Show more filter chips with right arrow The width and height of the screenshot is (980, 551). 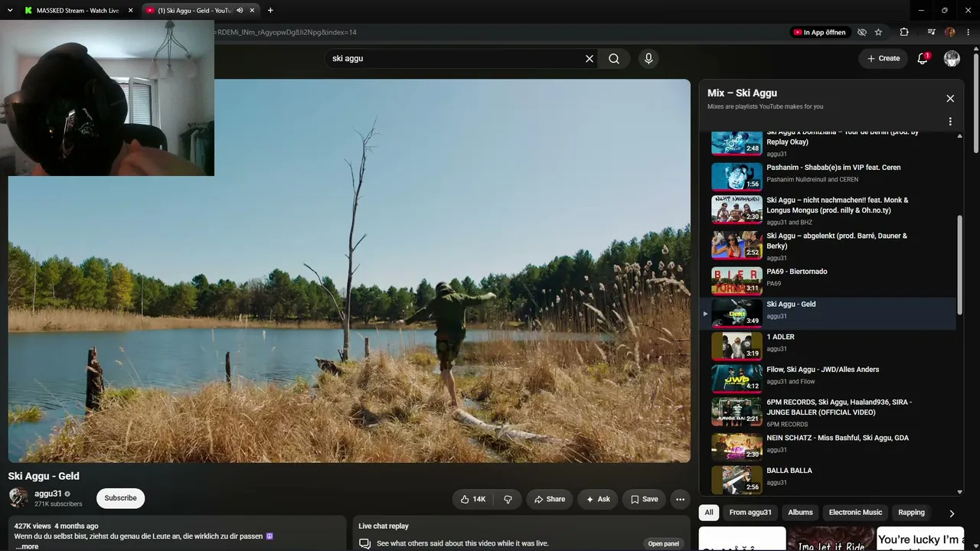[952, 513]
